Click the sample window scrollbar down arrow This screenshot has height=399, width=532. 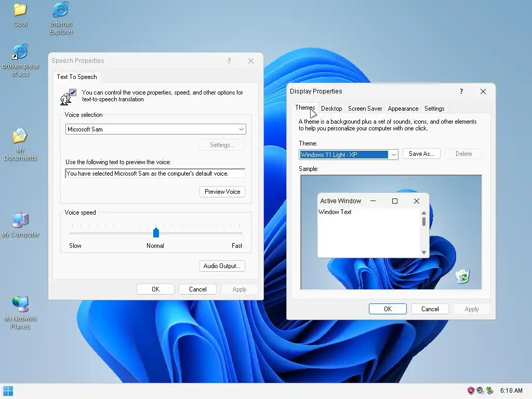(x=424, y=252)
